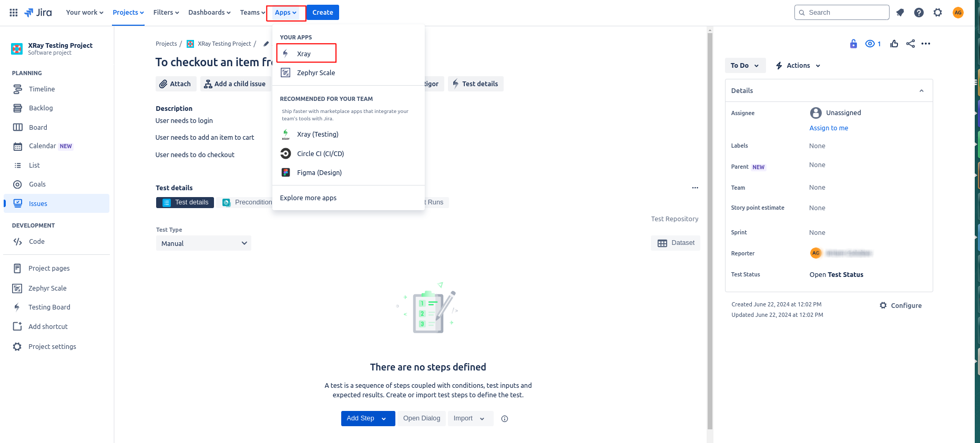The height and width of the screenshot is (443, 980).
Task: Click the issue lock restriction icon
Action: tap(853, 44)
